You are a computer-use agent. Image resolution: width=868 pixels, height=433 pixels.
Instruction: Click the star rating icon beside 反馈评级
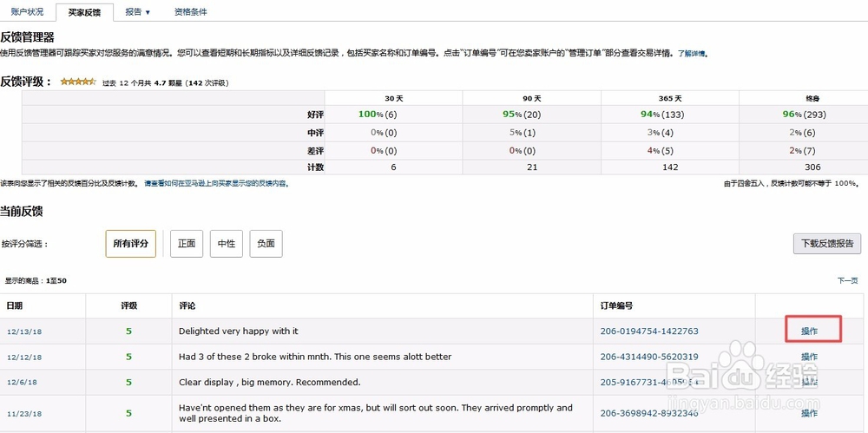(78, 82)
